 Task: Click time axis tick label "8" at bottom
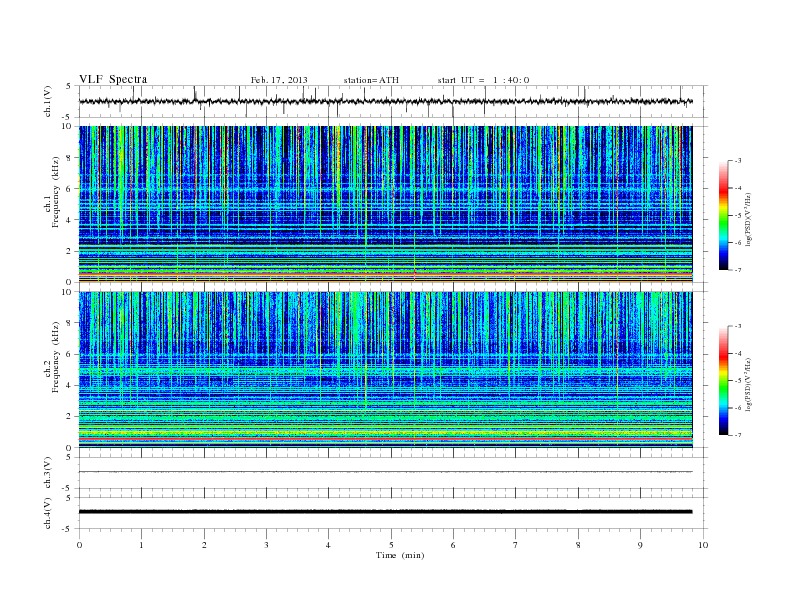pyautogui.click(x=578, y=545)
